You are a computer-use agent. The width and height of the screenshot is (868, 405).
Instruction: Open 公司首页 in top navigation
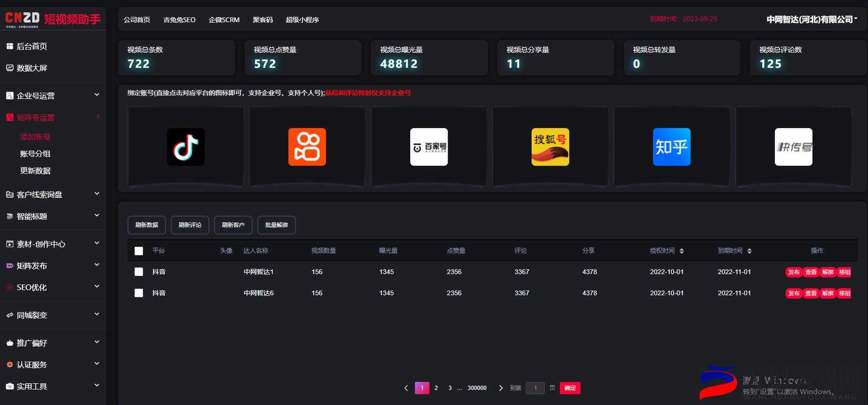(x=137, y=20)
